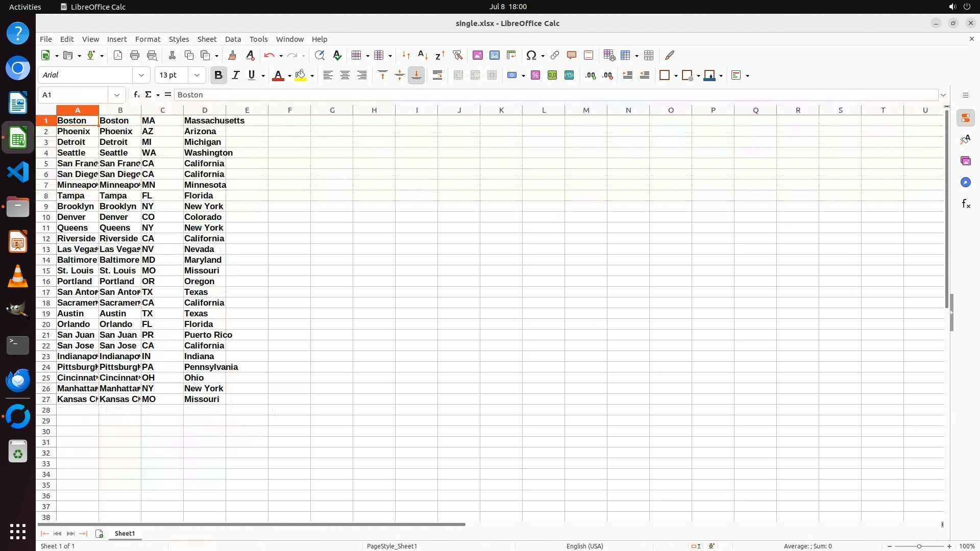Click the Clone Formatting paintbrush icon
This screenshot has height=551, width=980.
tap(232, 55)
